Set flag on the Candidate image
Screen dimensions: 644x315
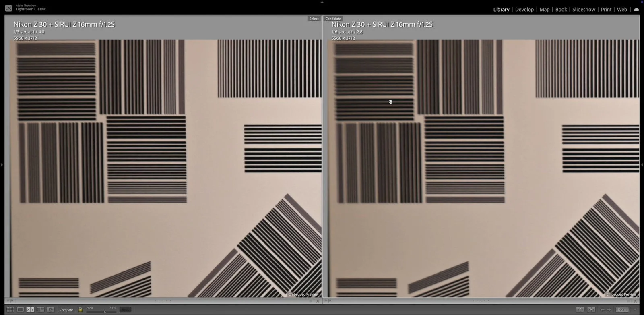pyautogui.click(x=326, y=300)
